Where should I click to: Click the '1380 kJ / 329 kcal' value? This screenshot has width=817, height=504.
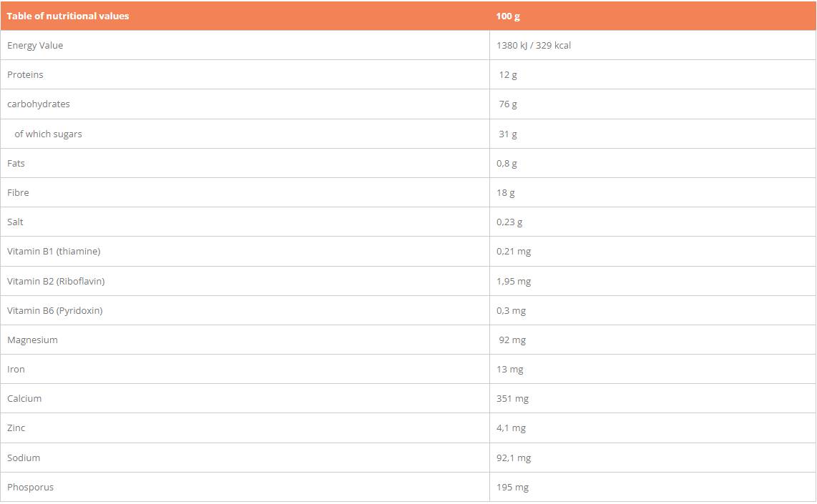534,46
